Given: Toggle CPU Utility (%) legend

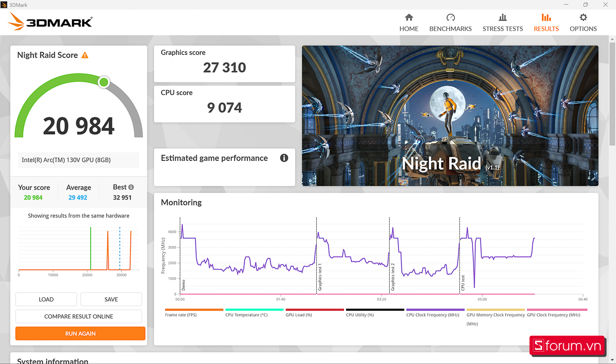Looking at the screenshot, I should click(x=375, y=313).
